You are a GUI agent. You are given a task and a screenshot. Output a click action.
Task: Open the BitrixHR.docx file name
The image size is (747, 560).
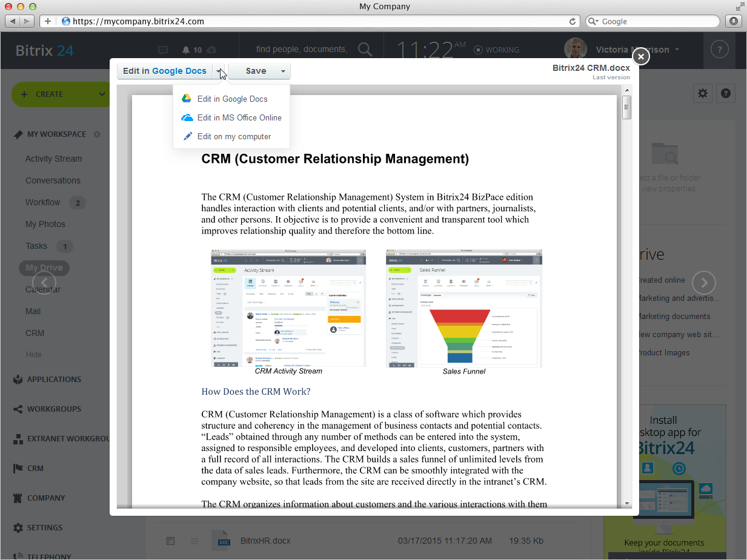coord(265,540)
